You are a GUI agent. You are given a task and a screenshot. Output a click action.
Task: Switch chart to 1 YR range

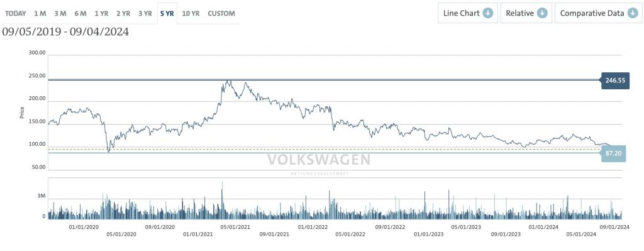click(101, 13)
